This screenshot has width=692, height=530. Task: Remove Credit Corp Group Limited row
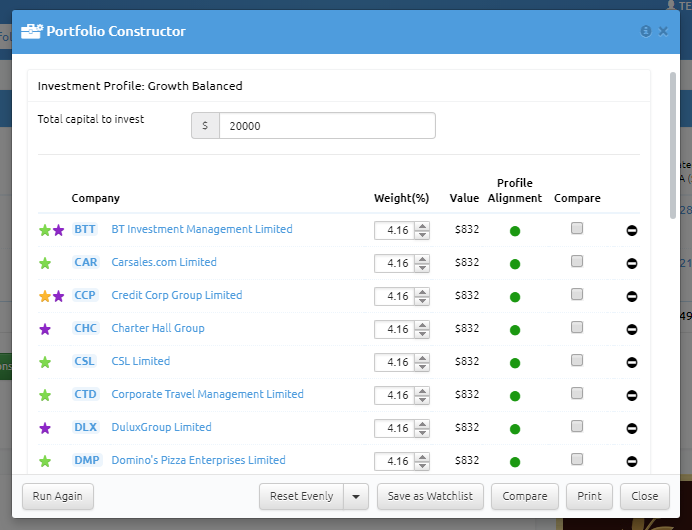[x=632, y=297]
